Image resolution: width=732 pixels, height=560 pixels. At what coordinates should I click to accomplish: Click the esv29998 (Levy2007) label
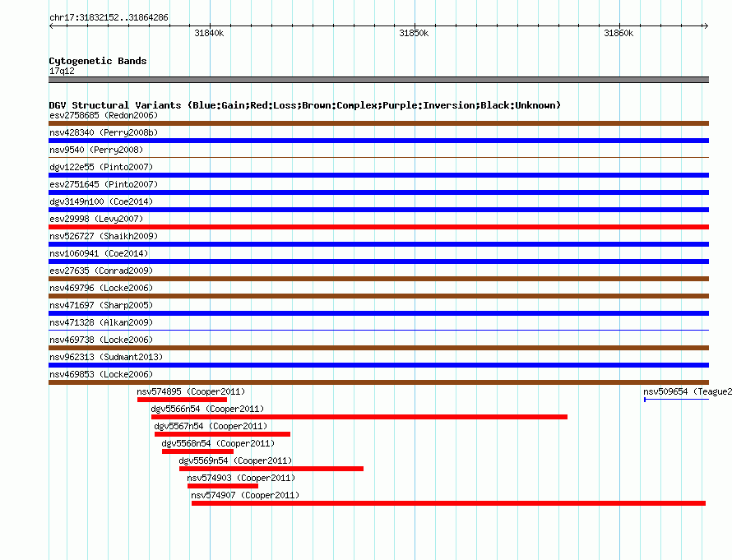click(96, 219)
